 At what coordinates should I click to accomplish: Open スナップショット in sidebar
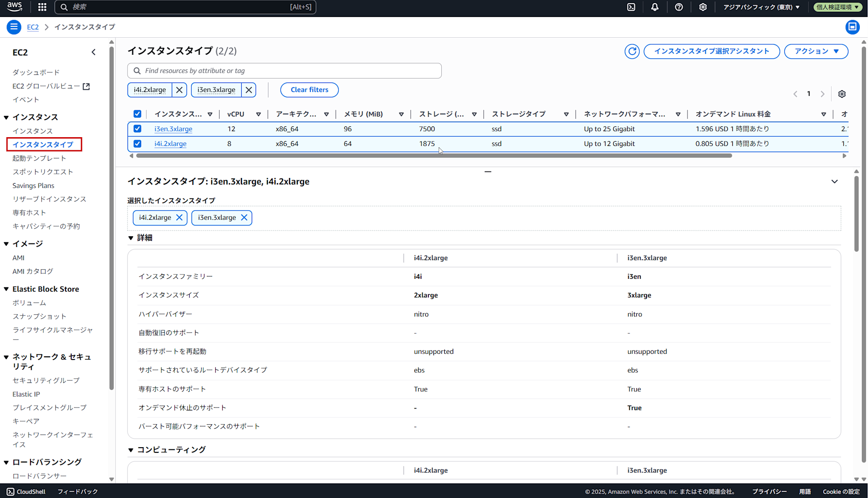coord(39,317)
